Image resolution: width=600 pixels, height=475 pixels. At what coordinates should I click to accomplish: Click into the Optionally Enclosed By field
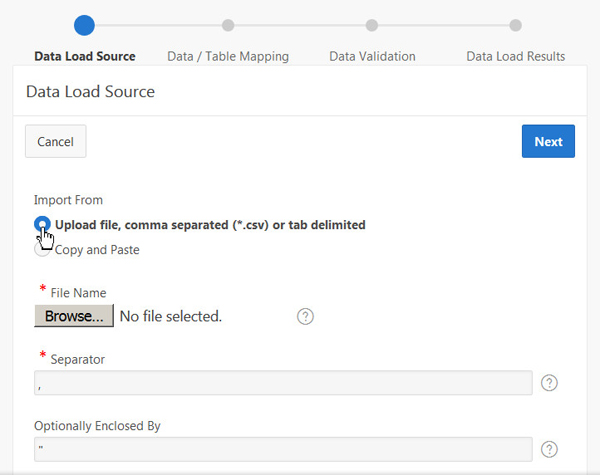pos(283,449)
